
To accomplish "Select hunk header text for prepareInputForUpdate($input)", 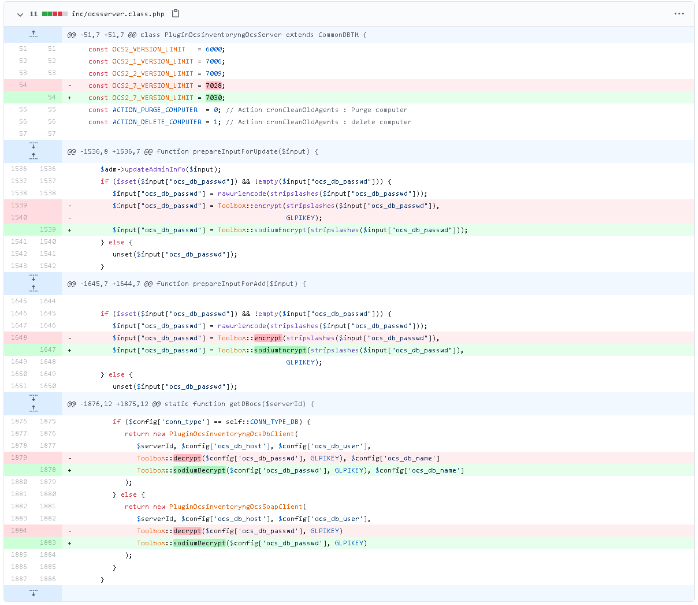I will pos(193,152).
